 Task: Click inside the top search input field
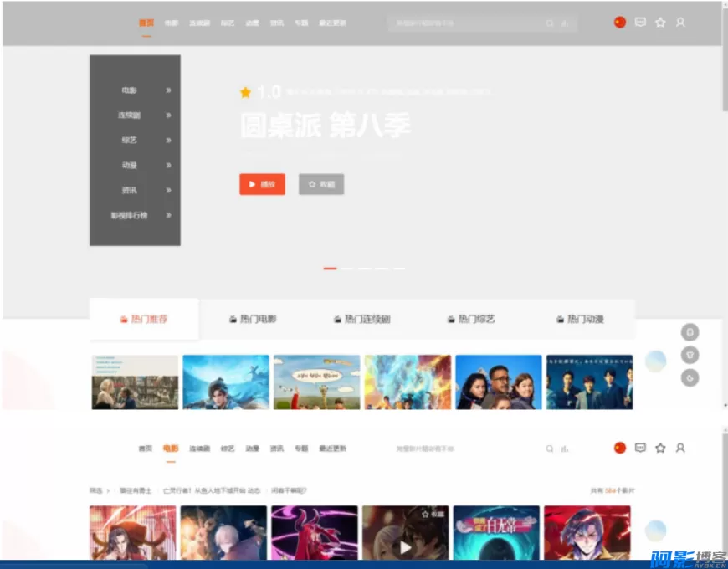coord(464,23)
